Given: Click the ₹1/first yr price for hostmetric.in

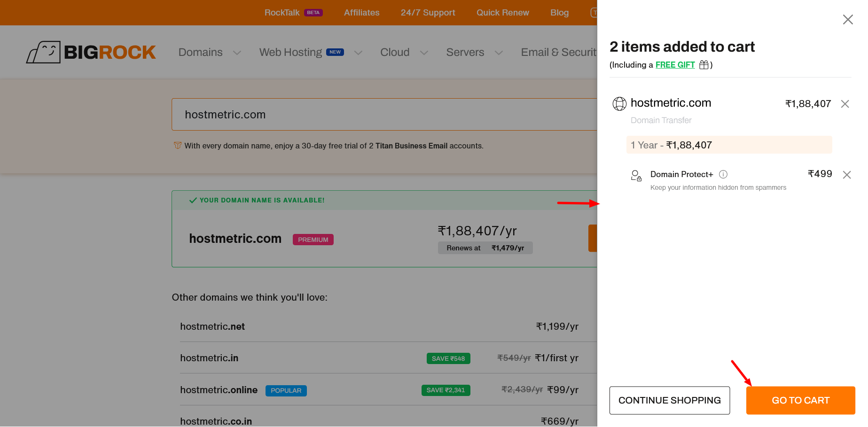Looking at the screenshot, I should coord(556,358).
